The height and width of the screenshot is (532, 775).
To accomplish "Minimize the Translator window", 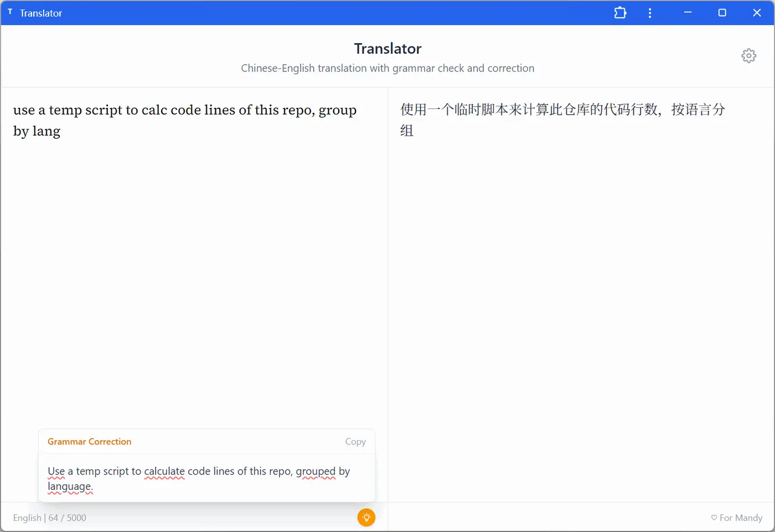I will tap(688, 13).
